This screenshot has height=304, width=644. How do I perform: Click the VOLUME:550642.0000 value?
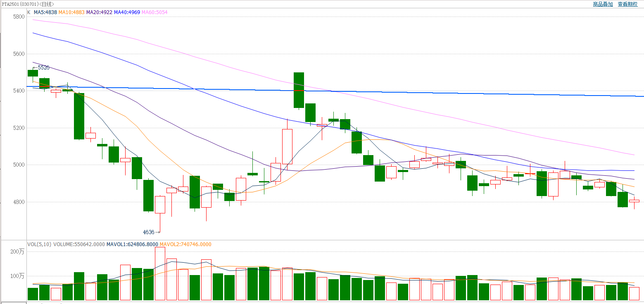pyautogui.click(x=79, y=244)
